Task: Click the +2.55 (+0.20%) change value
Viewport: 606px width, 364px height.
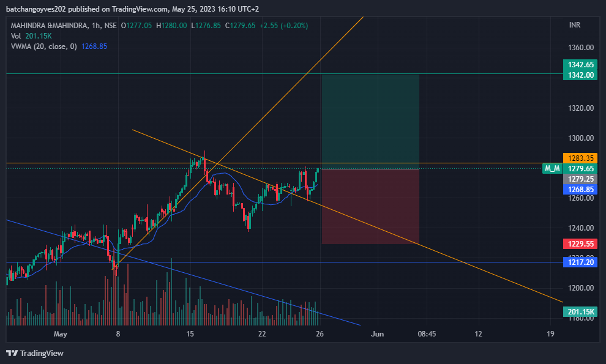Action: click(x=283, y=26)
